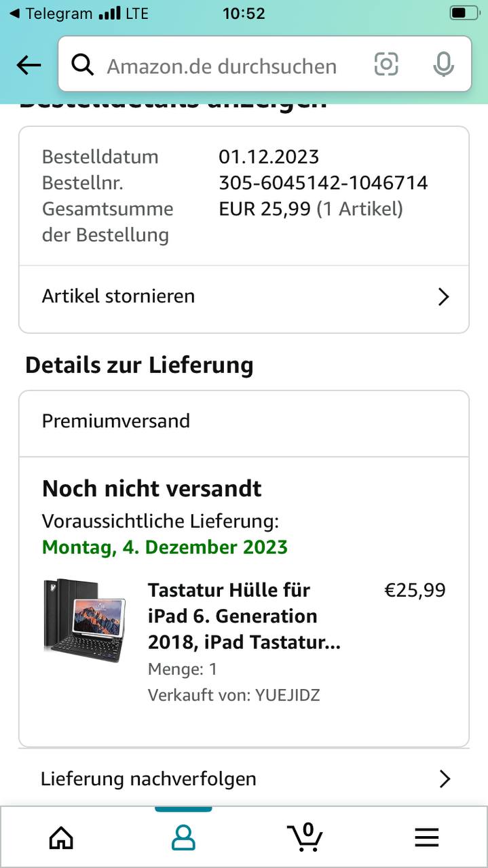488x868 pixels.
Task: Open the iPad keyboard case thumbnail
Action: tap(85, 620)
